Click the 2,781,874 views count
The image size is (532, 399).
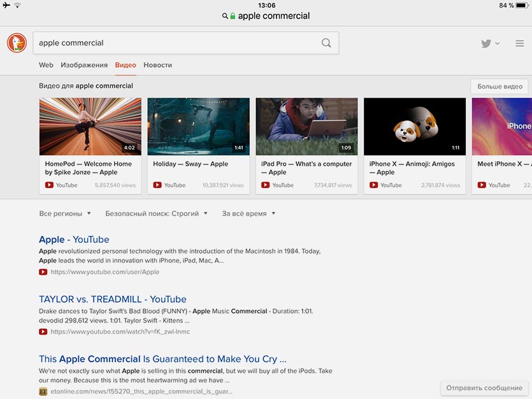[440, 185]
